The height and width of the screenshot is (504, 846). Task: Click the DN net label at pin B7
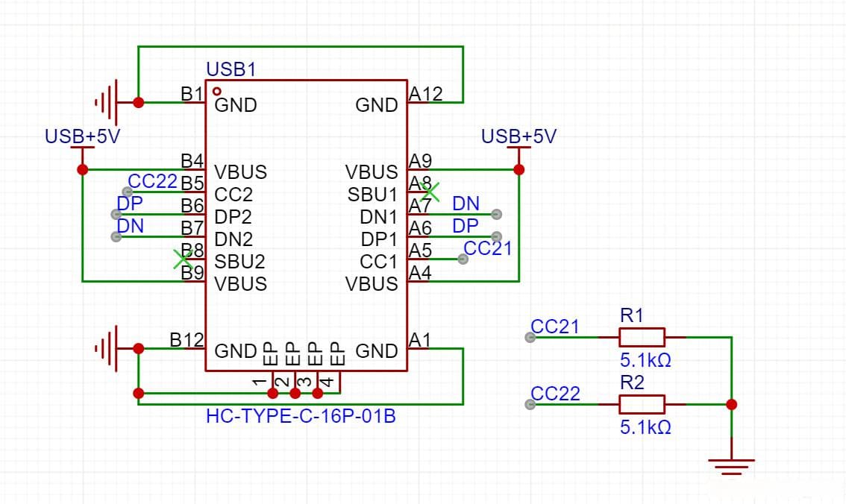[130, 226]
